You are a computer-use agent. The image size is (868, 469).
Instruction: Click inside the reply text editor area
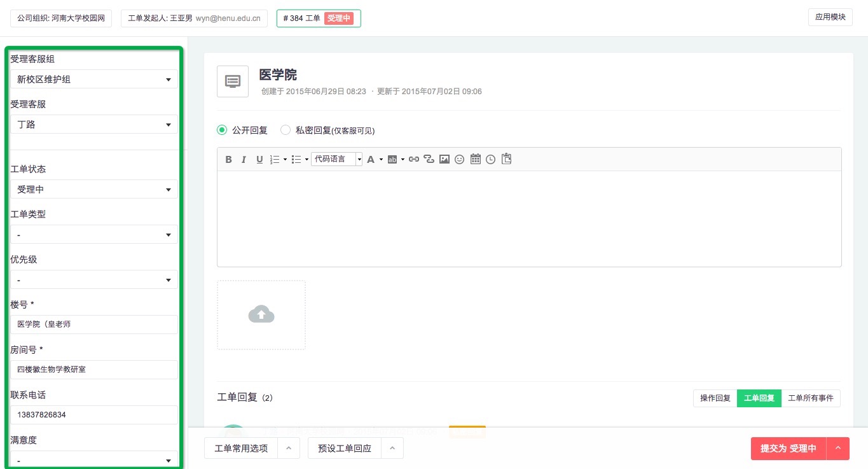(x=529, y=219)
